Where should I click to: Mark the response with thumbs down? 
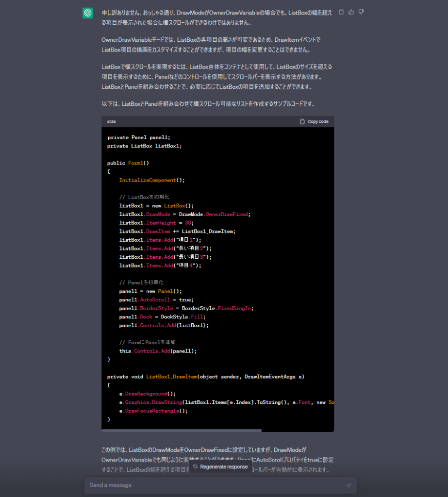point(361,12)
